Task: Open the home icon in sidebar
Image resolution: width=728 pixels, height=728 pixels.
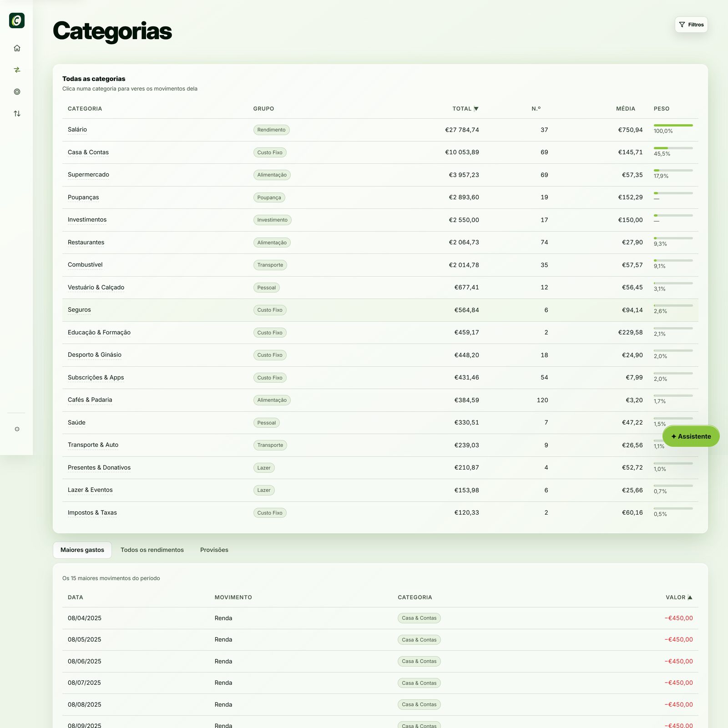Action: 17,48
